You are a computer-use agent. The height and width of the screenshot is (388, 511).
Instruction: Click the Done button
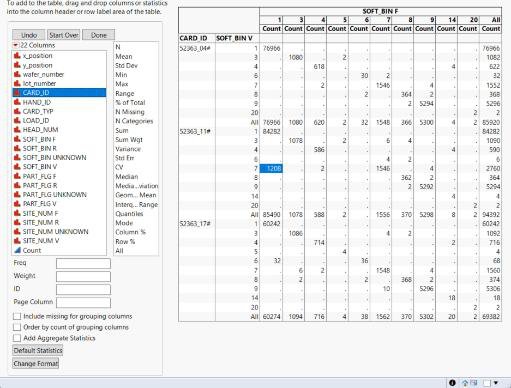pyautogui.click(x=99, y=35)
